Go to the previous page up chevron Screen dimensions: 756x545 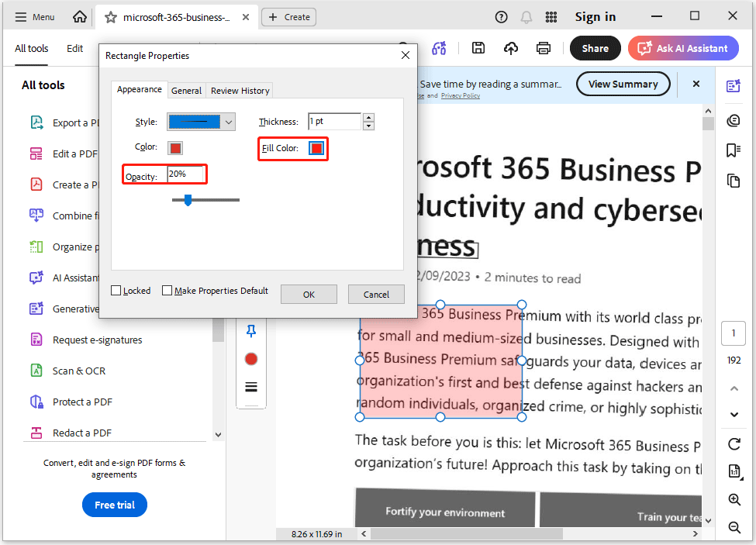pos(734,388)
